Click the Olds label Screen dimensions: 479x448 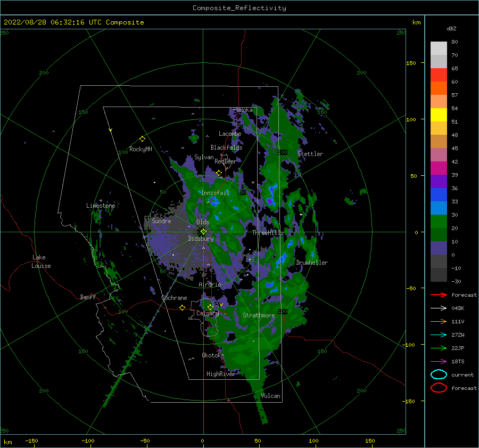[x=203, y=222]
